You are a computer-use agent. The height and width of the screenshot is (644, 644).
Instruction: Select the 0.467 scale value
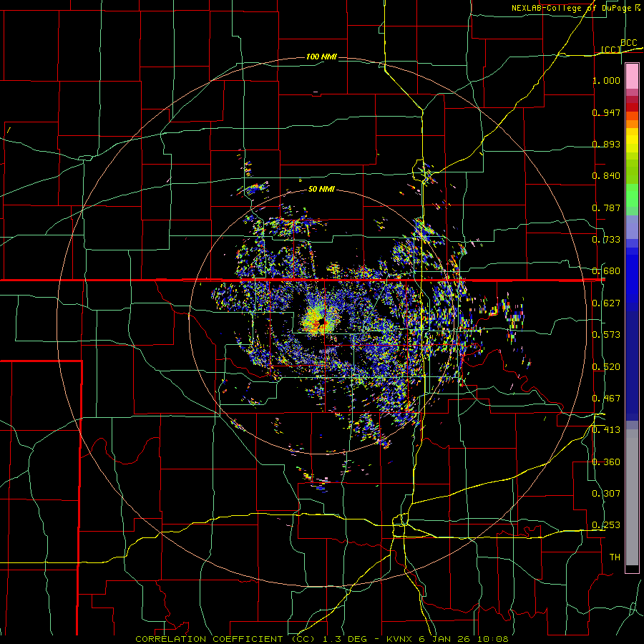(x=606, y=399)
